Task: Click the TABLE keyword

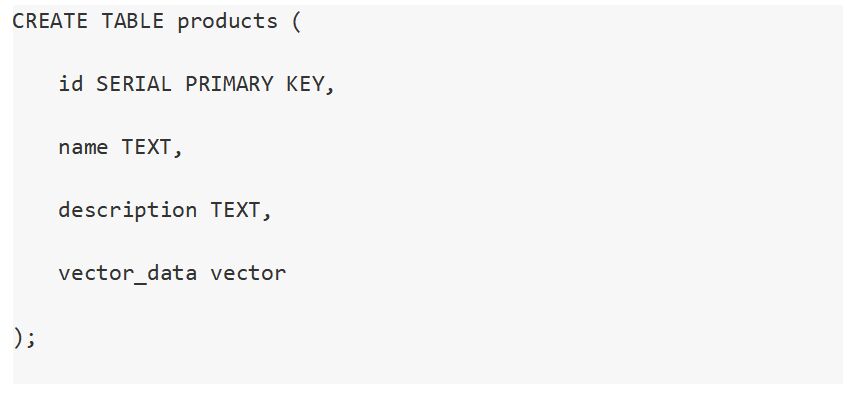Action: pyautogui.click(x=132, y=21)
